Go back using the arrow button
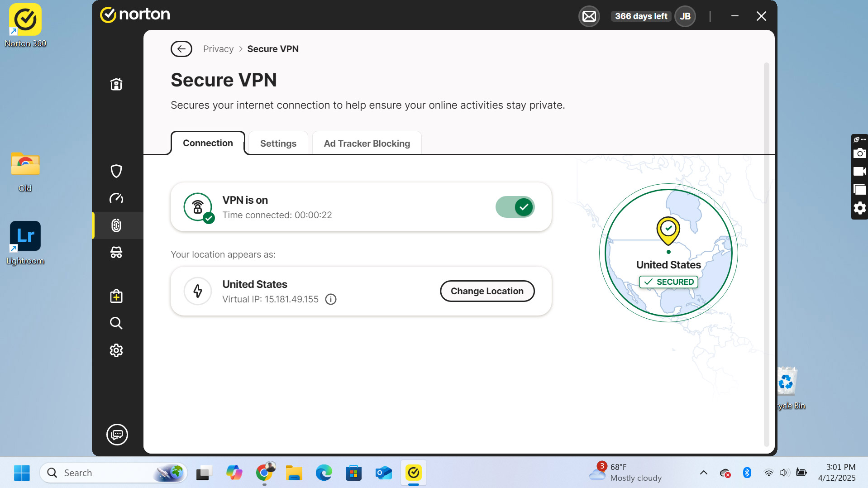Image resolution: width=868 pixels, height=488 pixels. click(x=181, y=49)
